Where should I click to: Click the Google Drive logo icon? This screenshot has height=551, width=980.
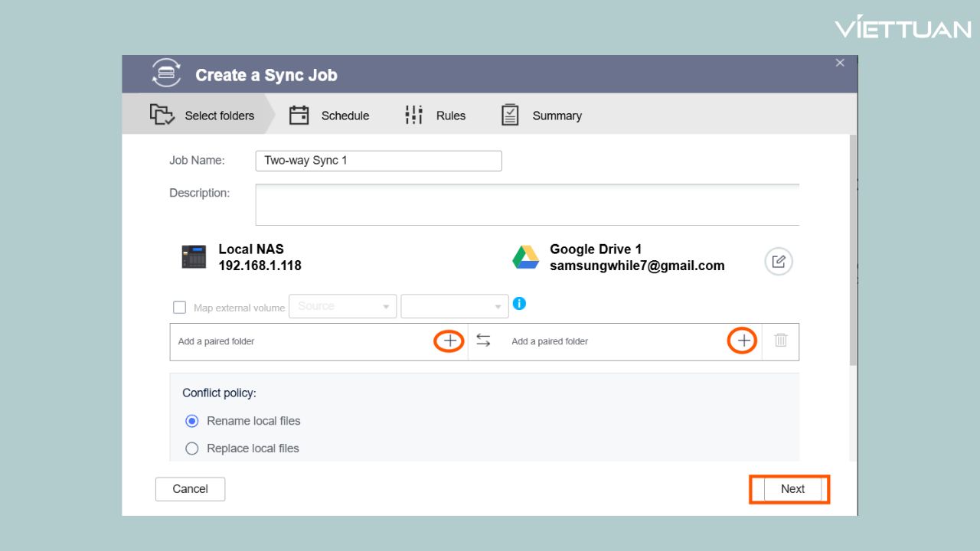pos(525,258)
